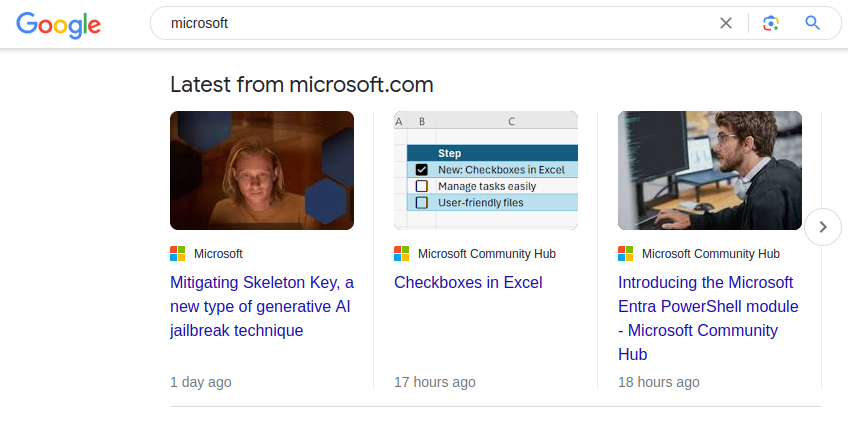Screen dimensions: 848x445
Task: Open the thumbnail of man at computer
Action: coord(710,170)
